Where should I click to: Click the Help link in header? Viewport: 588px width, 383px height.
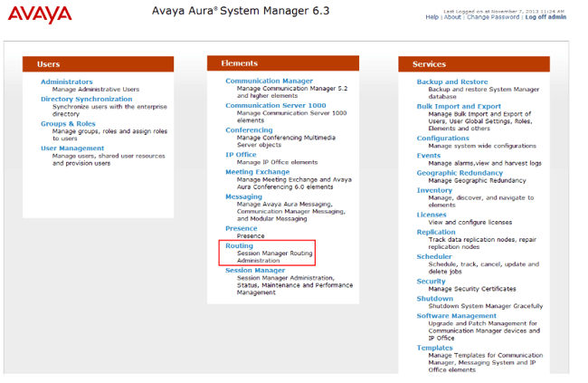click(x=432, y=17)
